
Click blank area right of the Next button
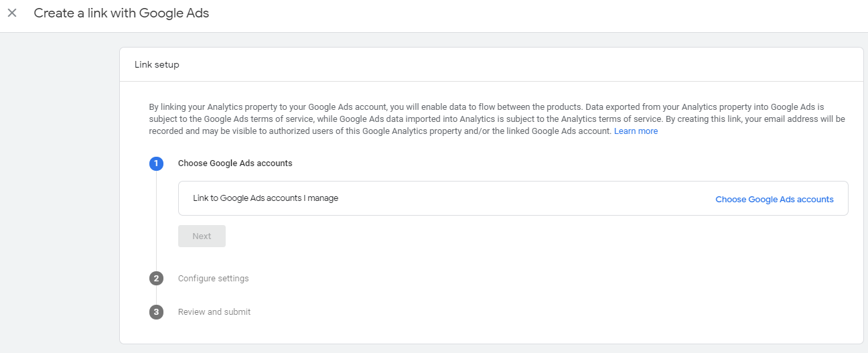[x=469, y=236]
